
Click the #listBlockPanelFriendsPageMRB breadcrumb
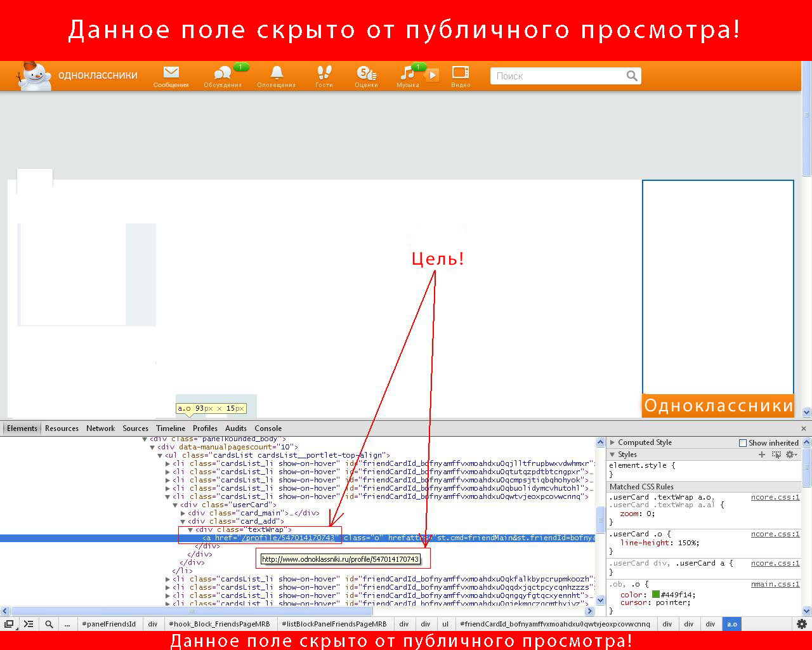coord(334,624)
